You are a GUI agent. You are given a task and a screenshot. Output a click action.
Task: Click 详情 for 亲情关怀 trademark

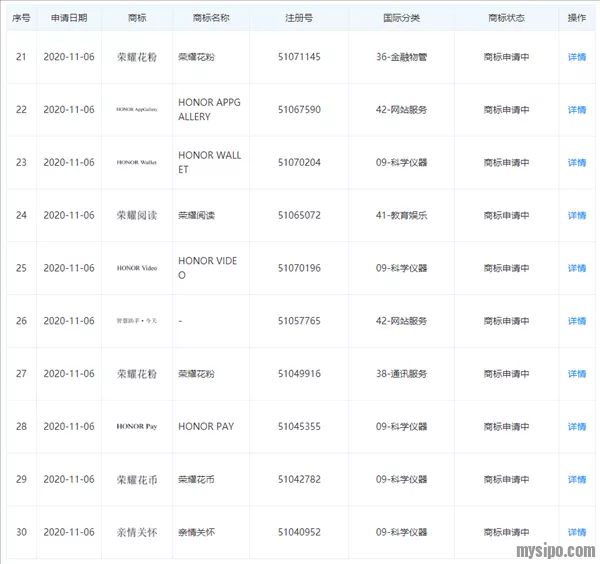(576, 532)
